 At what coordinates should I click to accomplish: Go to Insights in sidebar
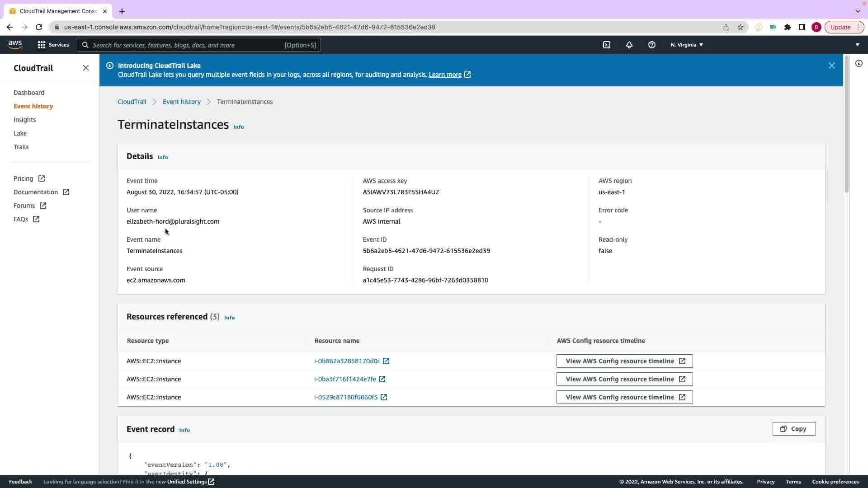pyautogui.click(x=24, y=120)
